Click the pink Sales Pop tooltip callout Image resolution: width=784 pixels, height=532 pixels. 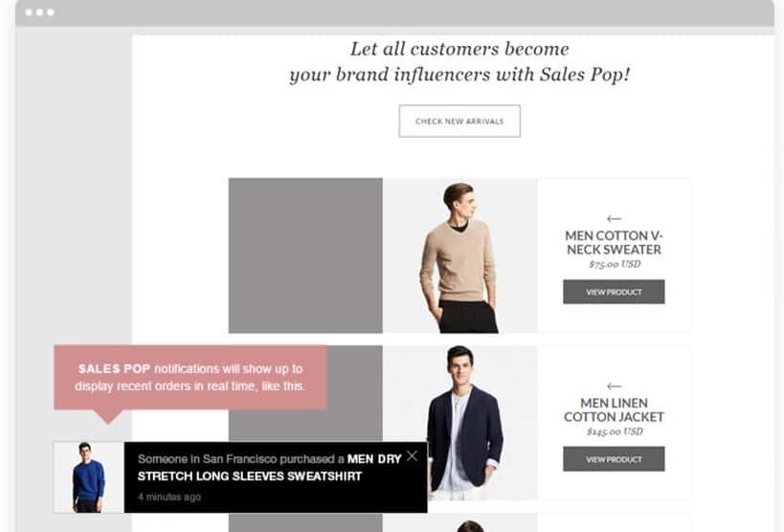coord(190,378)
